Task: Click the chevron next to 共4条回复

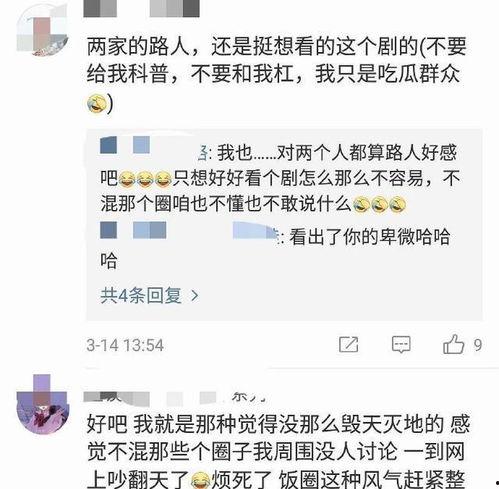Action: [194, 296]
